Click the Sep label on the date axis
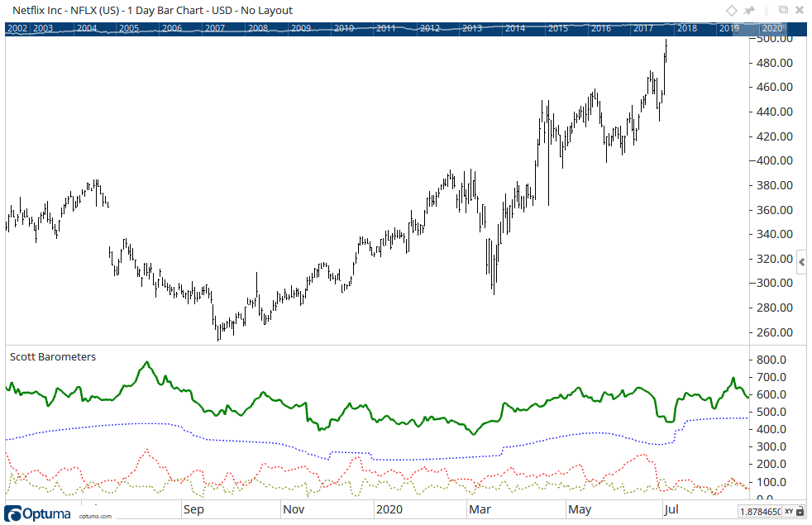The image size is (812, 525). coord(193,509)
